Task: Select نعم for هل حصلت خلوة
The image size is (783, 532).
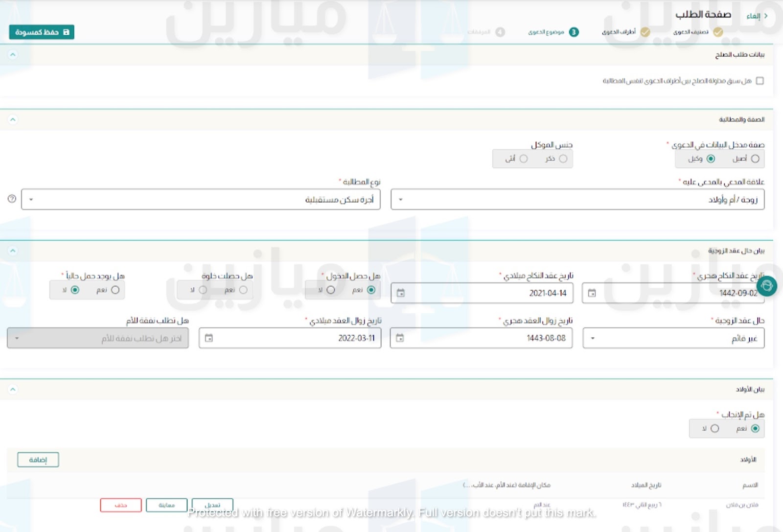Action: point(243,290)
